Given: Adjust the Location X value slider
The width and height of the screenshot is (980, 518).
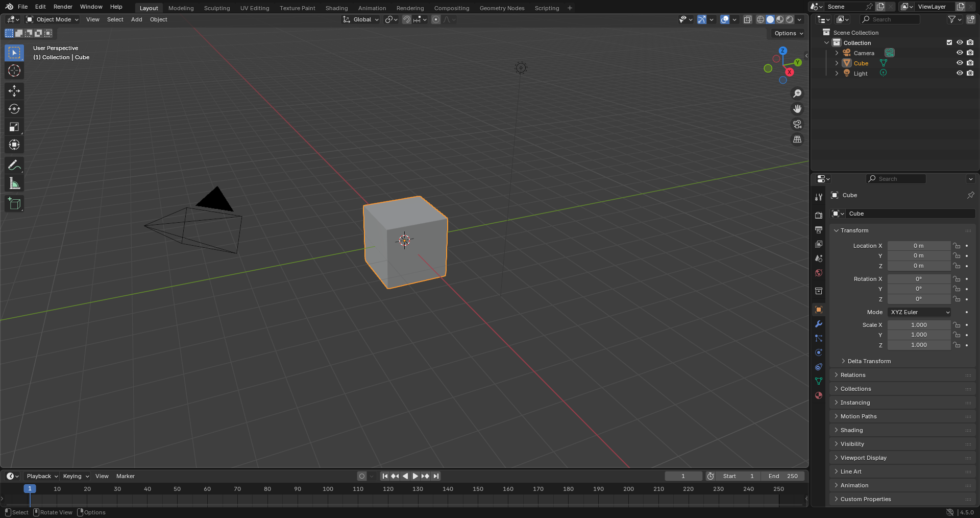Looking at the screenshot, I should pos(919,246).
